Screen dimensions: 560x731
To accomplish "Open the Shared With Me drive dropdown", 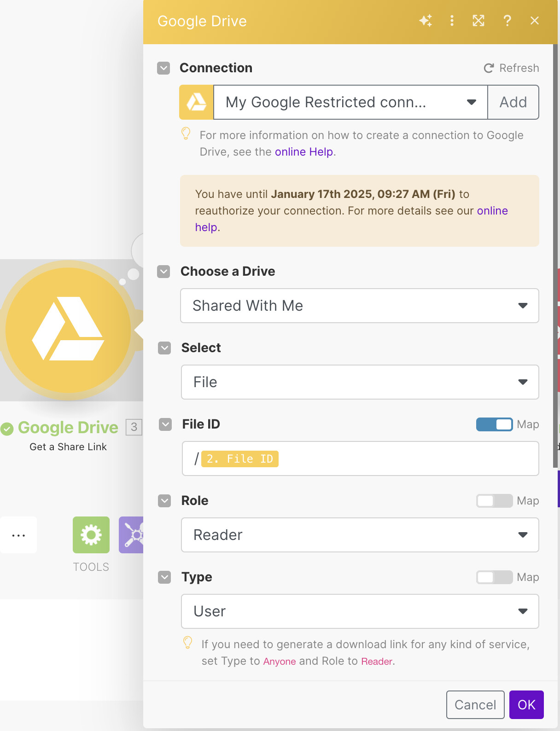I will pos(360,306).
